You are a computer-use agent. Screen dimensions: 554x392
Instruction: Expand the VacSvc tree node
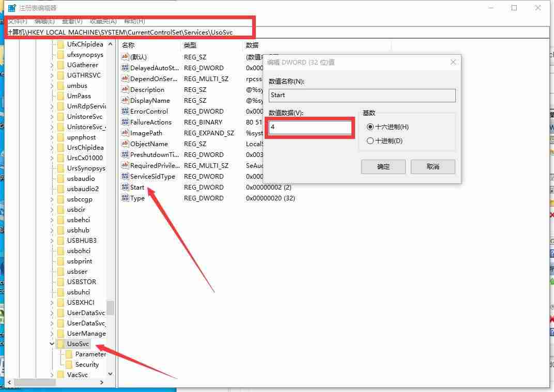pos(52,374)
